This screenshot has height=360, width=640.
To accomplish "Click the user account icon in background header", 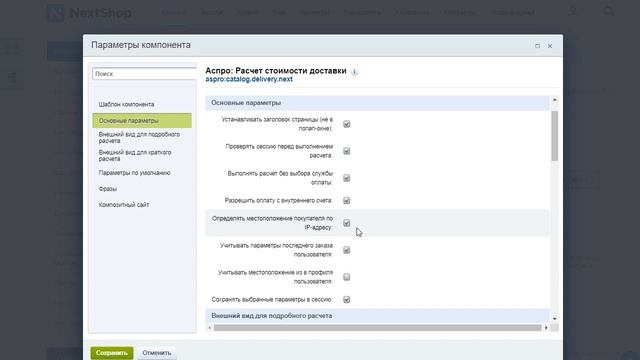I will (x=573, y=11).
